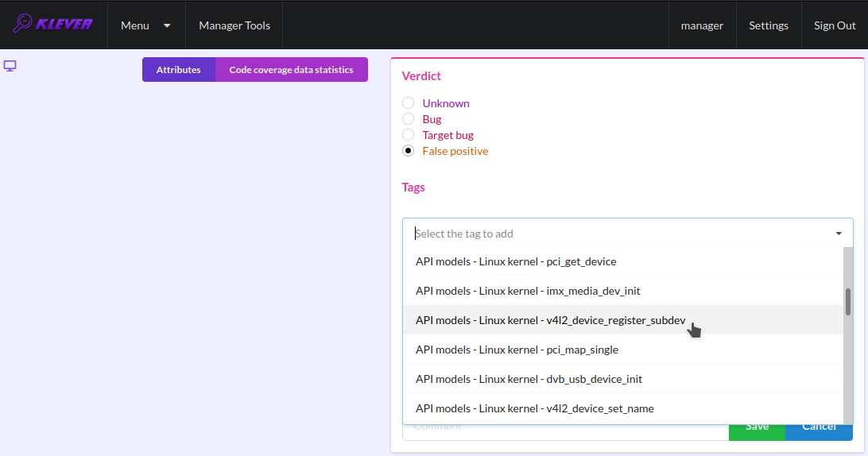Go to Settings
The image size is (868, 456).
[x=769, y=25]
